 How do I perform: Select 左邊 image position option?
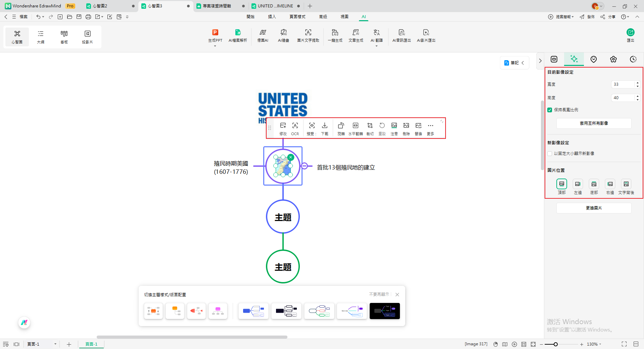coord(578,184)
